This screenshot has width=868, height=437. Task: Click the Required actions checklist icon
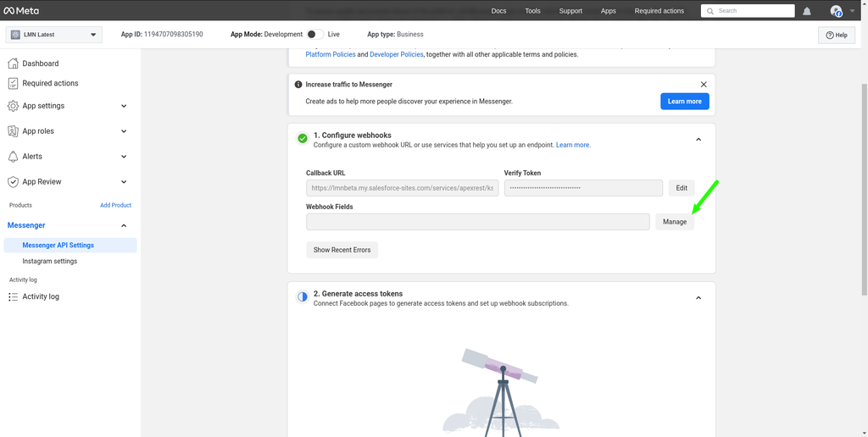pos(13,84)
